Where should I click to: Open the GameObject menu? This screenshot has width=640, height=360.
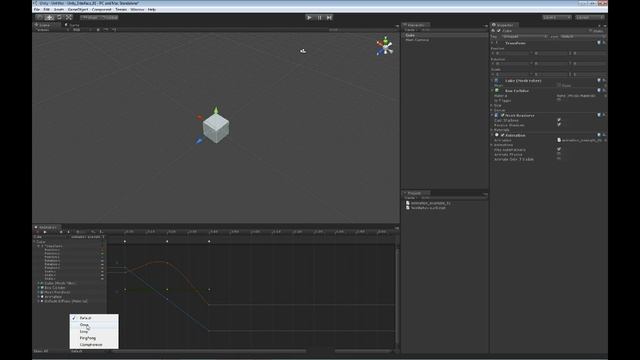[x=78, y=9]
